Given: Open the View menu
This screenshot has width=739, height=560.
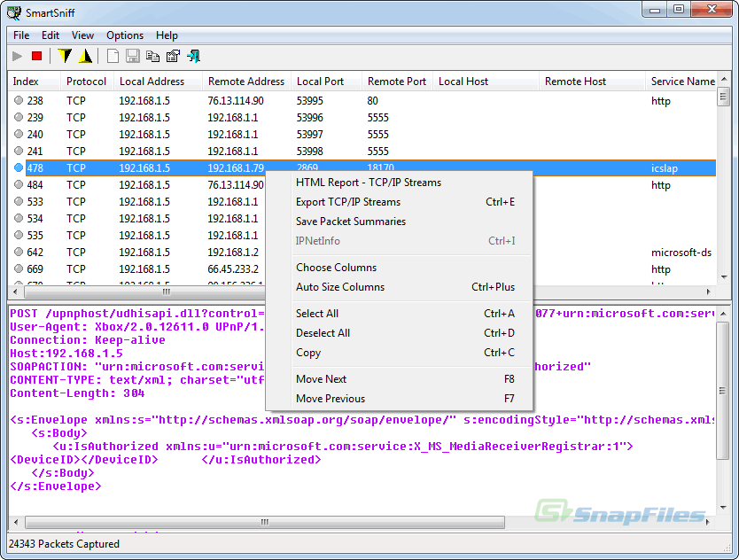Looking at the screenshot, I should pos(82,35).
